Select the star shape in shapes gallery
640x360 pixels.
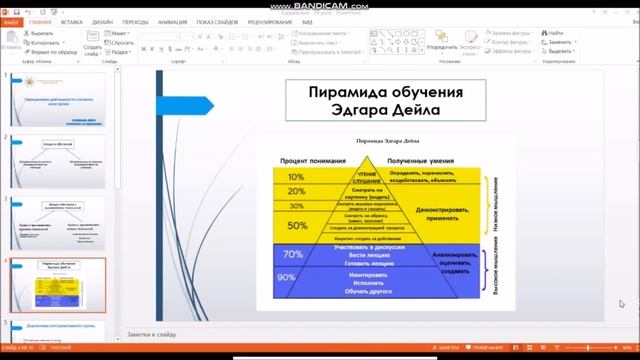click(x=415, y=50)
